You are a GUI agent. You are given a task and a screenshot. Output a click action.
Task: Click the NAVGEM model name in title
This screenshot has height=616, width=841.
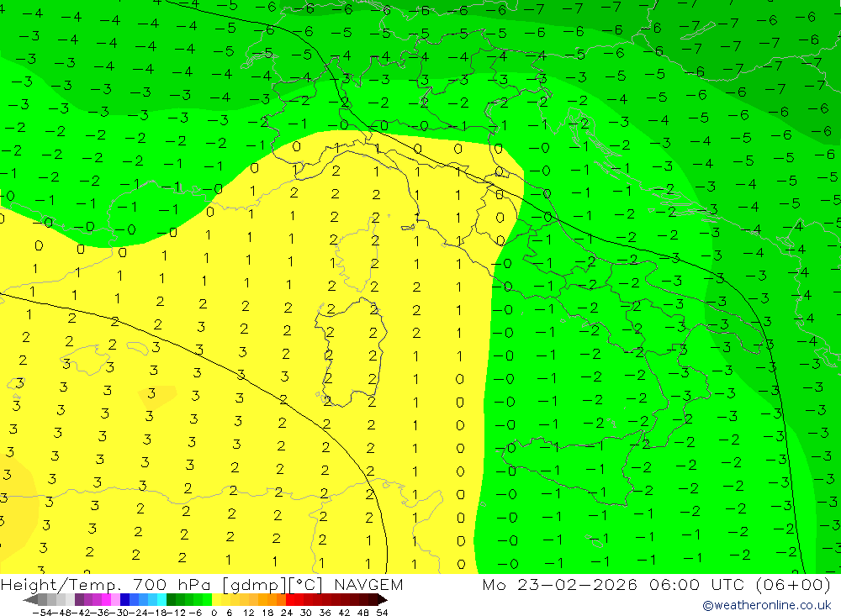click(x=368, y=584)
